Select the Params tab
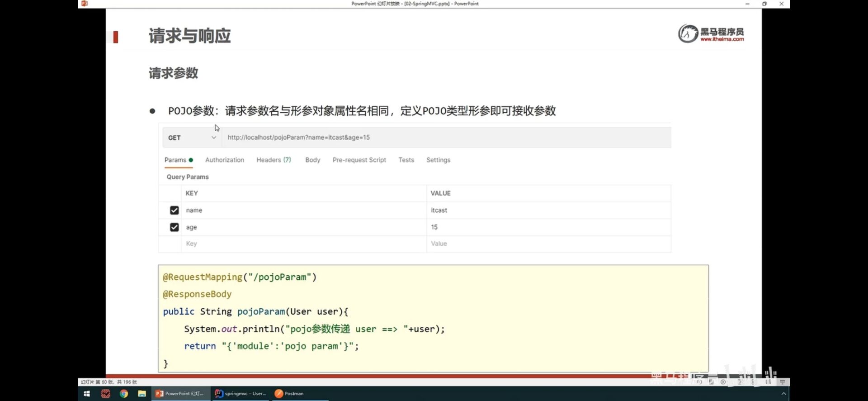 pos(179,160)
